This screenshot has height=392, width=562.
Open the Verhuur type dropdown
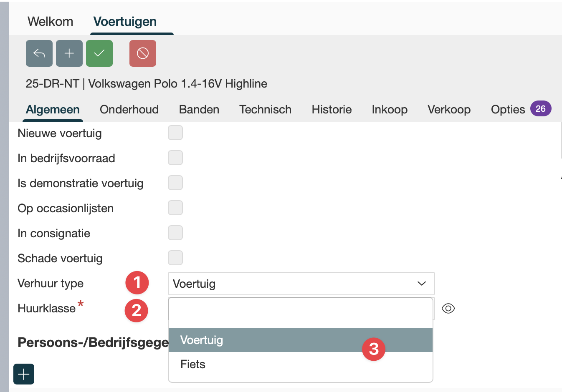(301, 284)
